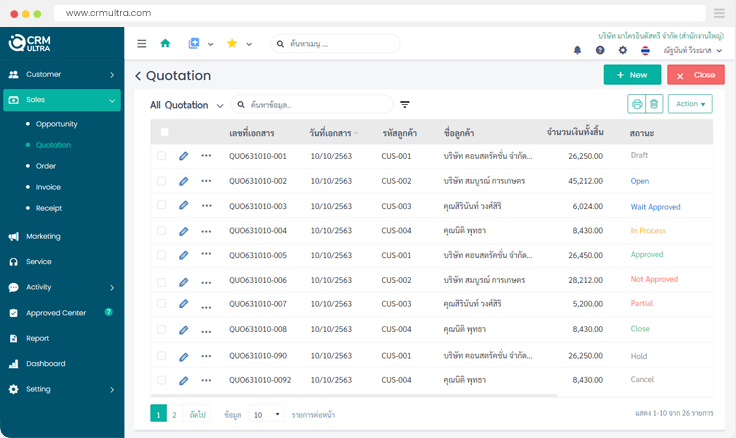736x438 pixels.
Task: Click the next page (ถัดไป) button
Action: pos(197,415)
